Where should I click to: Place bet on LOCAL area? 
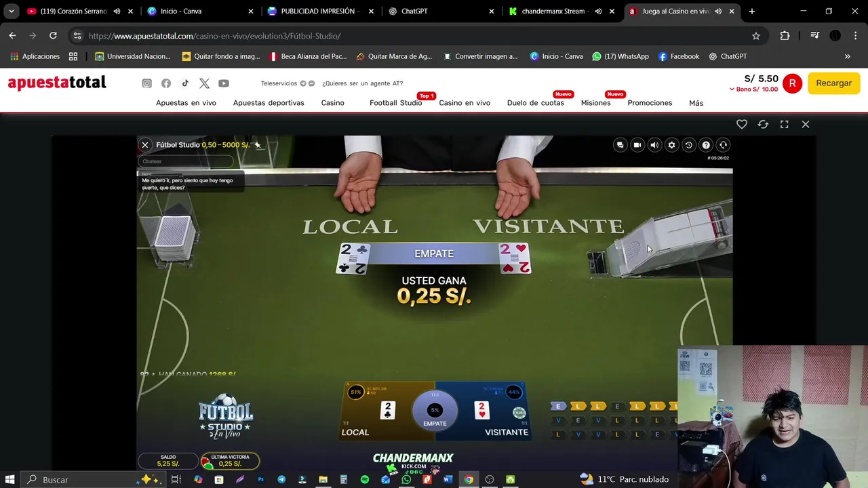click(x=376, y=411)
